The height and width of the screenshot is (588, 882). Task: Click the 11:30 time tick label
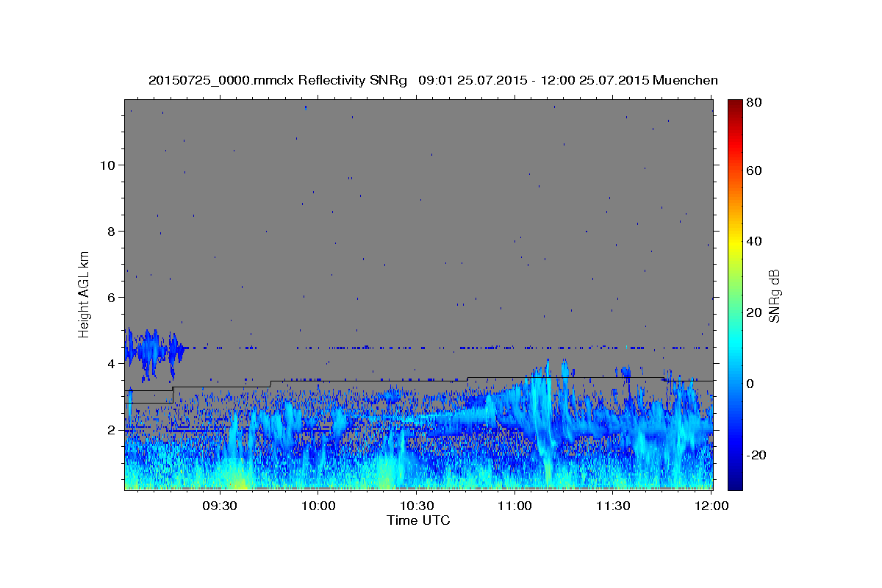613,506
